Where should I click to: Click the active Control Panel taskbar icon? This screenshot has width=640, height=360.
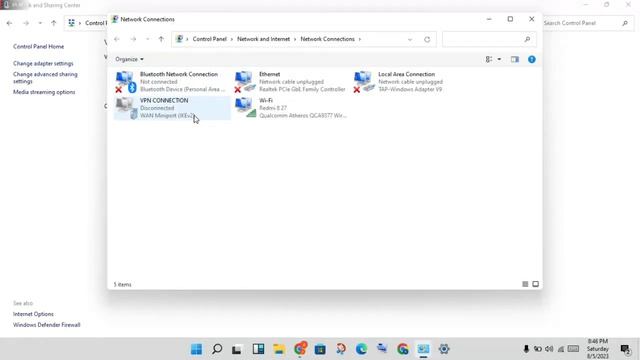click(423, 349)
